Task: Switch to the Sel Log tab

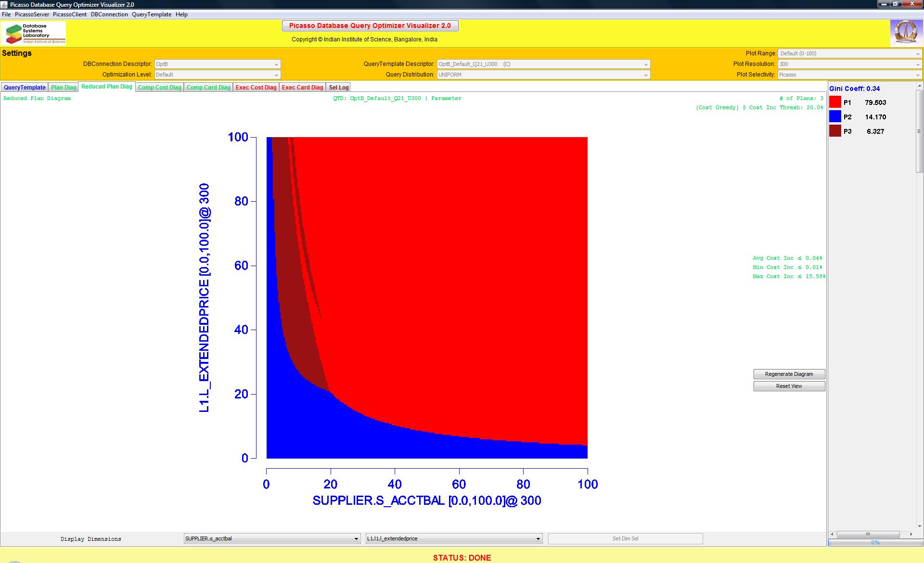Action: pos(338,88)
